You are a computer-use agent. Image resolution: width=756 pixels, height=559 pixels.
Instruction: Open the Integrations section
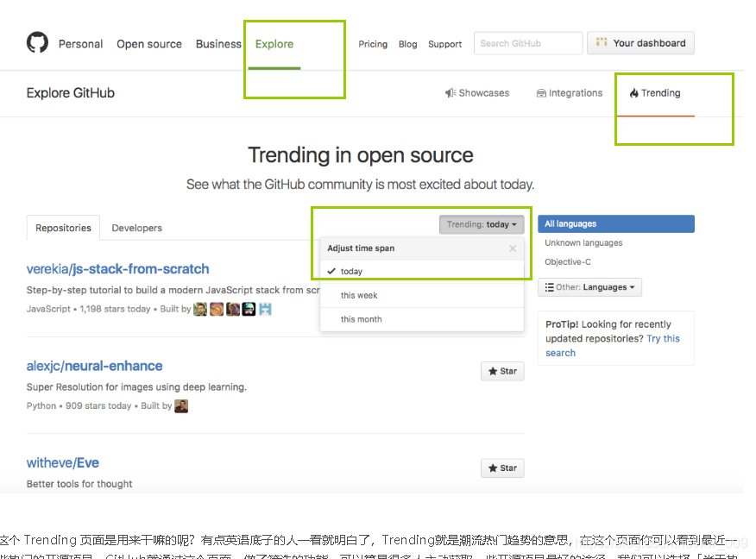(570, 93)
